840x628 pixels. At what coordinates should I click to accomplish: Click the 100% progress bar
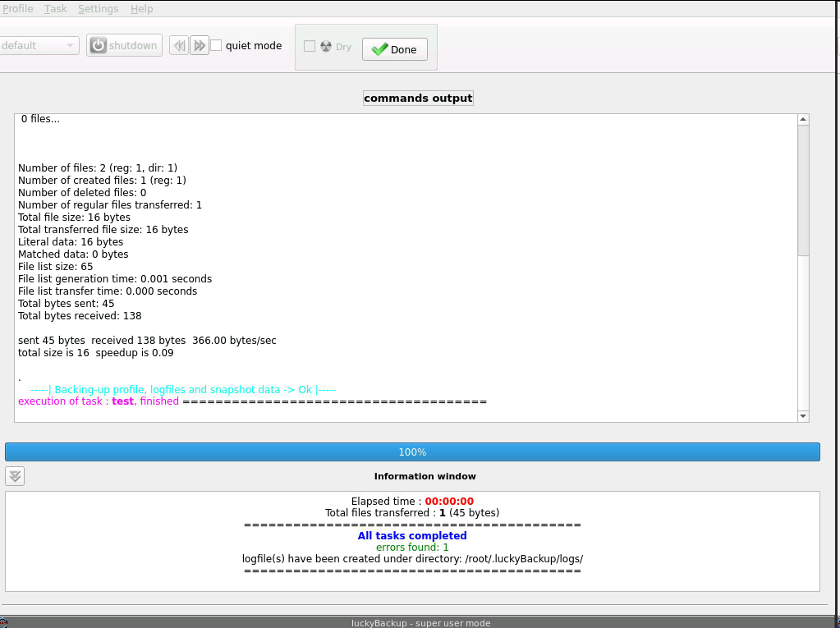(x=412, y=452)
